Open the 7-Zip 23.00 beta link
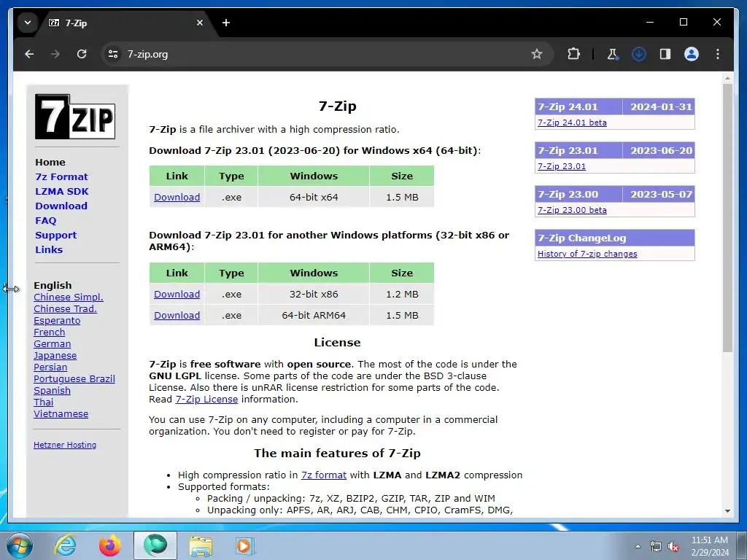This screenshot has height=560, width=747. coord(572,210)
